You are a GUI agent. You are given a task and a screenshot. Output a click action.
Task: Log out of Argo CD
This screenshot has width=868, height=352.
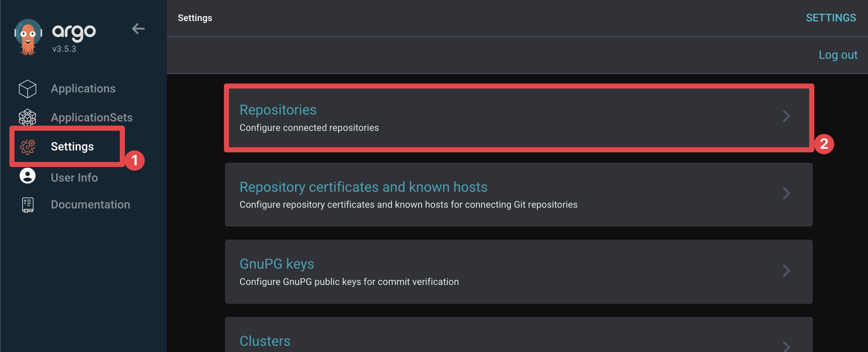(x=838, y=55)
